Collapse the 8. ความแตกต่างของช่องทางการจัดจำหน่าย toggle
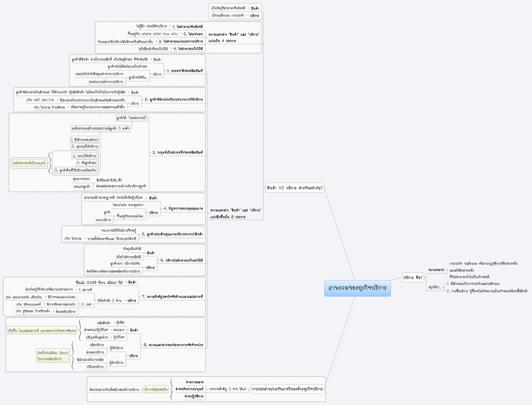 [x=142, y=345]
